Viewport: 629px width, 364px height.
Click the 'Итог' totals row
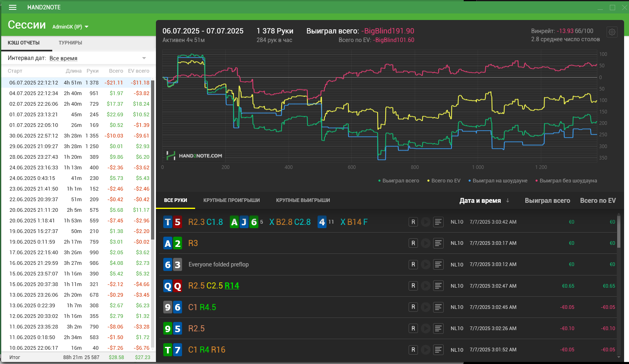[x=78, y=357]
